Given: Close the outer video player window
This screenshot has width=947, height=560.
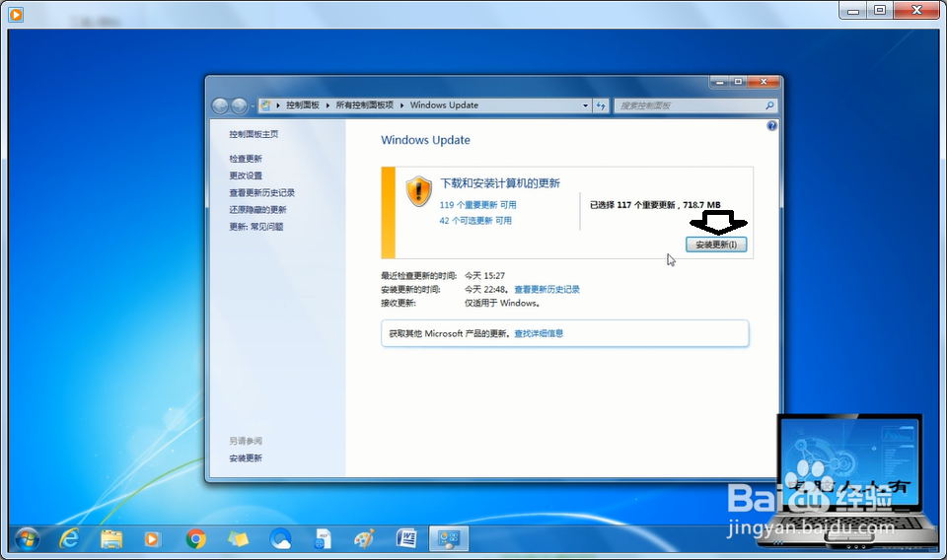Looking at the screenshot, I should [916, 11].
